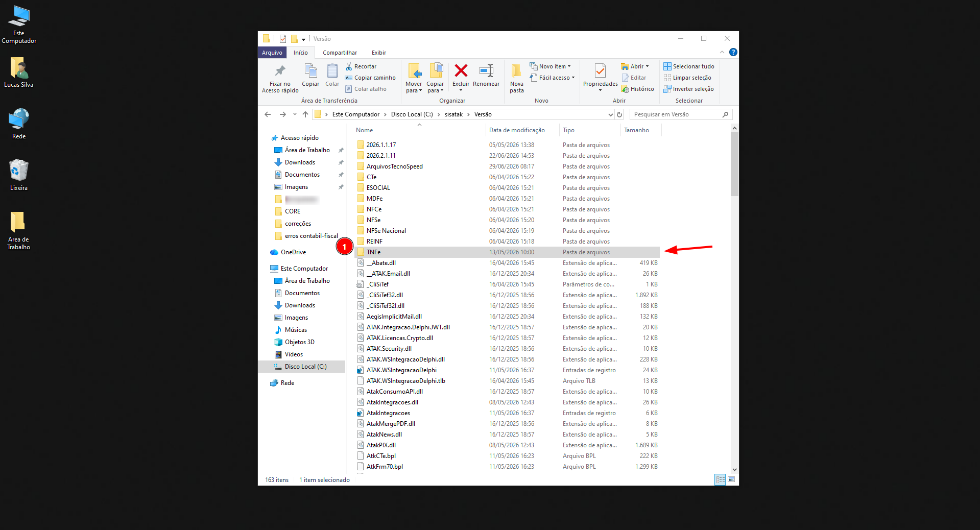Sort by the Tamanho column header
The height and width of the screenshot is (530, 980).
click(x=641, y=130)
